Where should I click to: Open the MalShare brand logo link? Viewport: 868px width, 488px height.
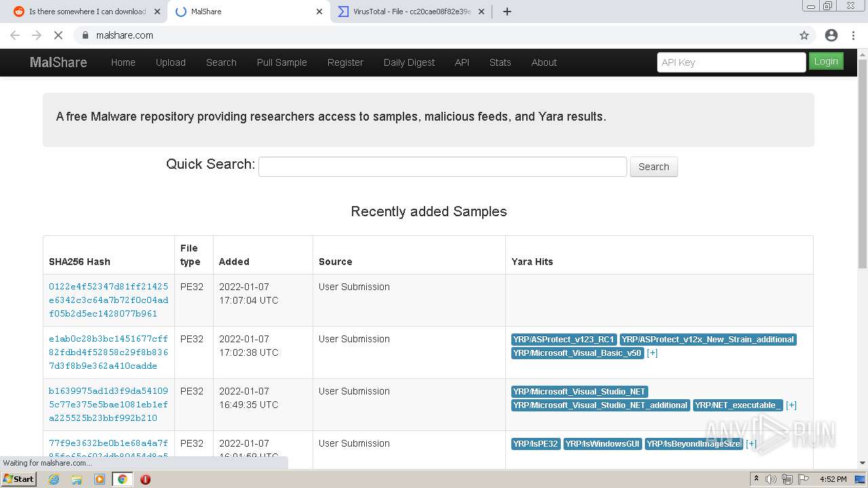58,62
